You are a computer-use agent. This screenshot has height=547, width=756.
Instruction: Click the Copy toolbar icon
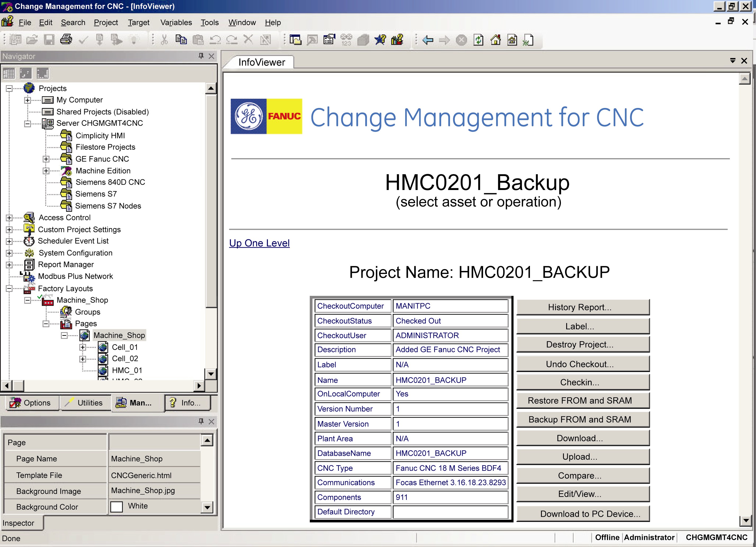coord(181,40)
